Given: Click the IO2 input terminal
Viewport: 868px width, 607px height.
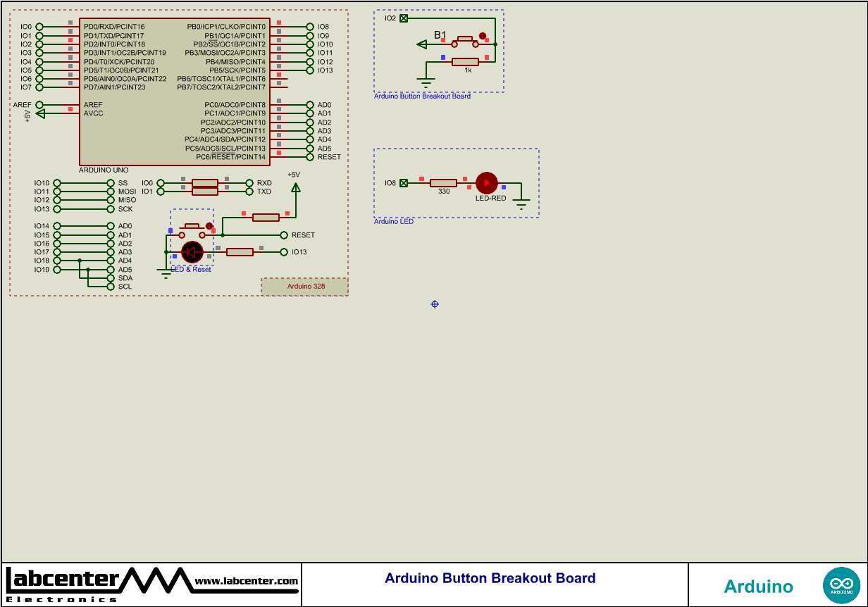Looking at the screenshot, I should [402, 17].
